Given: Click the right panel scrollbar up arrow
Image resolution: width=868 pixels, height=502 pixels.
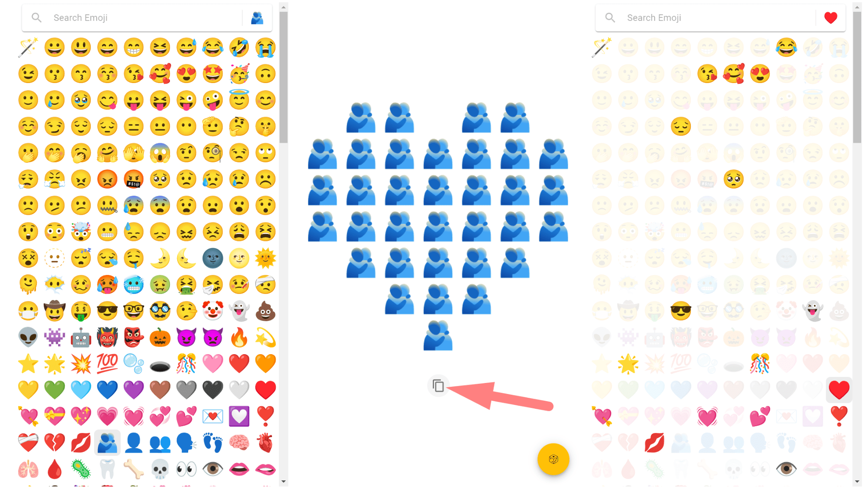Looking at the screenshot, I should point(857,7).
